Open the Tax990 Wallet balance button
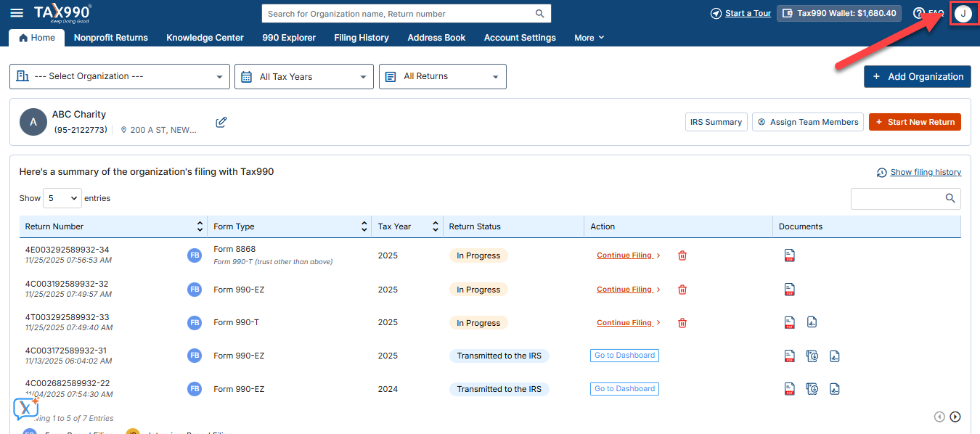Viewport: 980px width, 434px height. [839, 13]
